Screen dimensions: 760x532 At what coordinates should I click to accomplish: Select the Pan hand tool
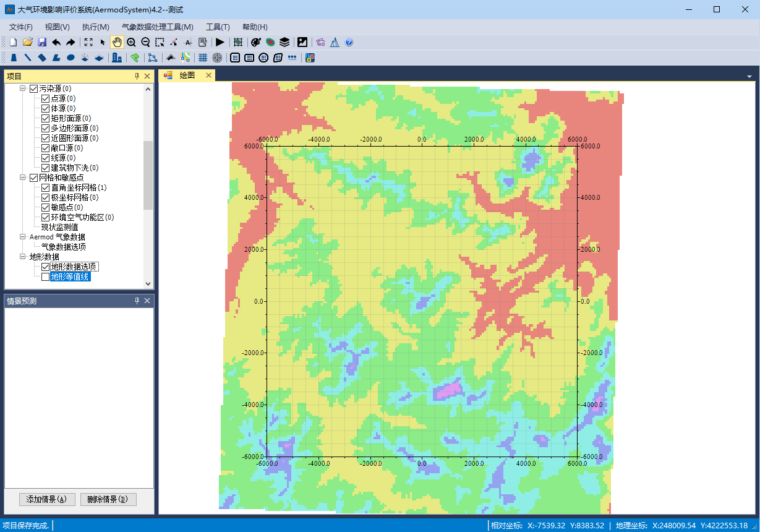pos(117,42)
